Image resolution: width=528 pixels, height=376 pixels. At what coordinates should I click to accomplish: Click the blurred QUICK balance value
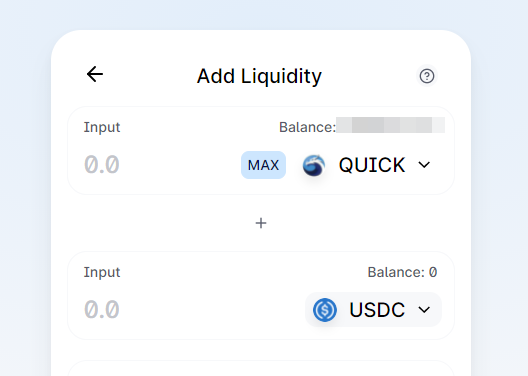pos(391,125)
